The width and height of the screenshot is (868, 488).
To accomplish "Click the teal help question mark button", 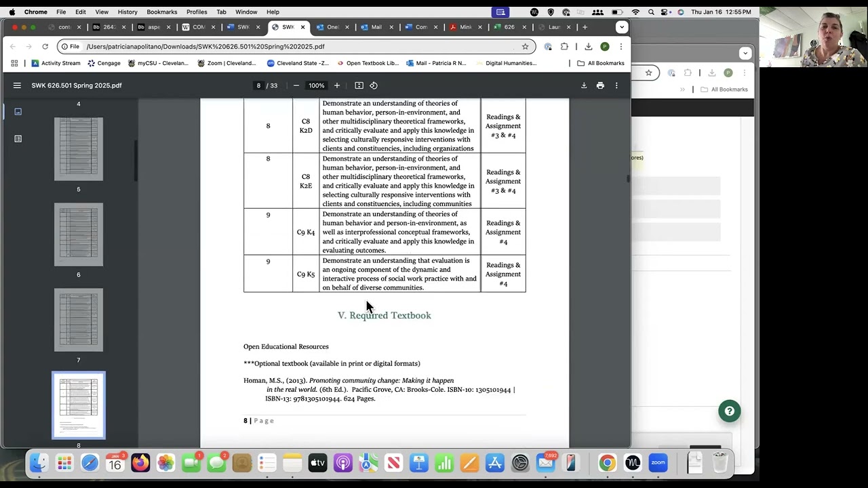I will tap(730, 411).
